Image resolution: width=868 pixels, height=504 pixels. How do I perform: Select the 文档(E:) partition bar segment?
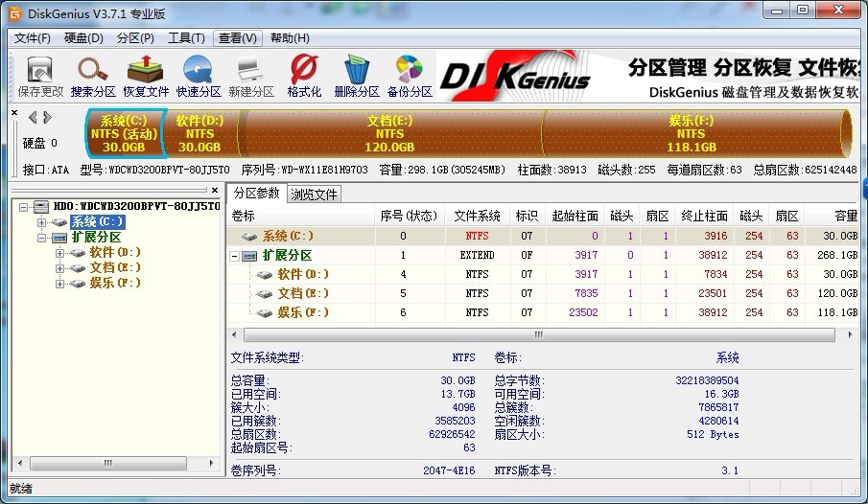click(389, 133)
